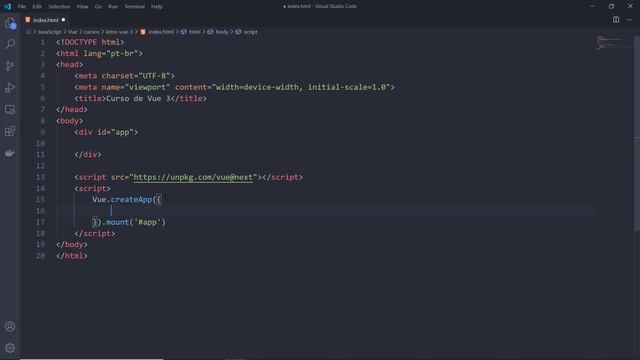This screenshot has height=360, width=640.
Task: Click the unsaved dot on index.html tab
Action: tap(63, 20)
